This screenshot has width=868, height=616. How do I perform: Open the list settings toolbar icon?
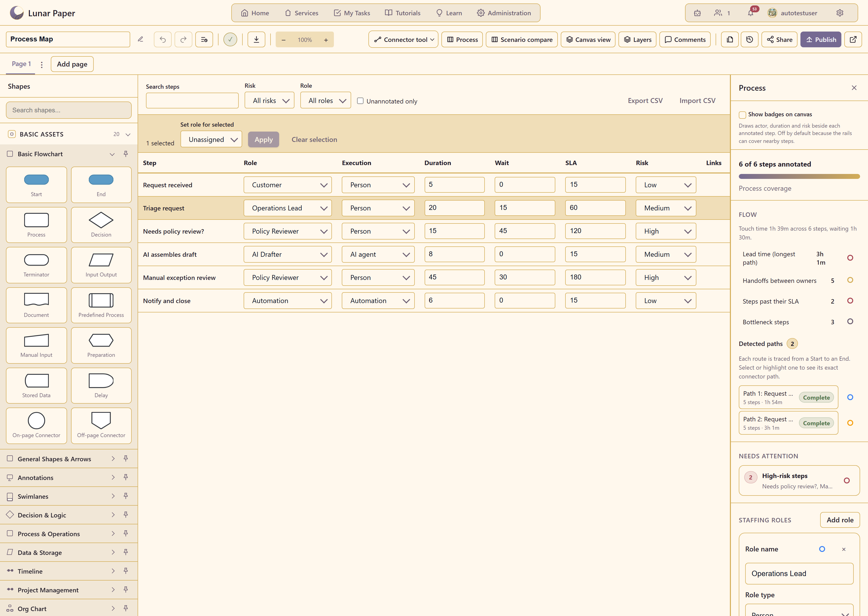pyautogui.click(x=204, y=39)
